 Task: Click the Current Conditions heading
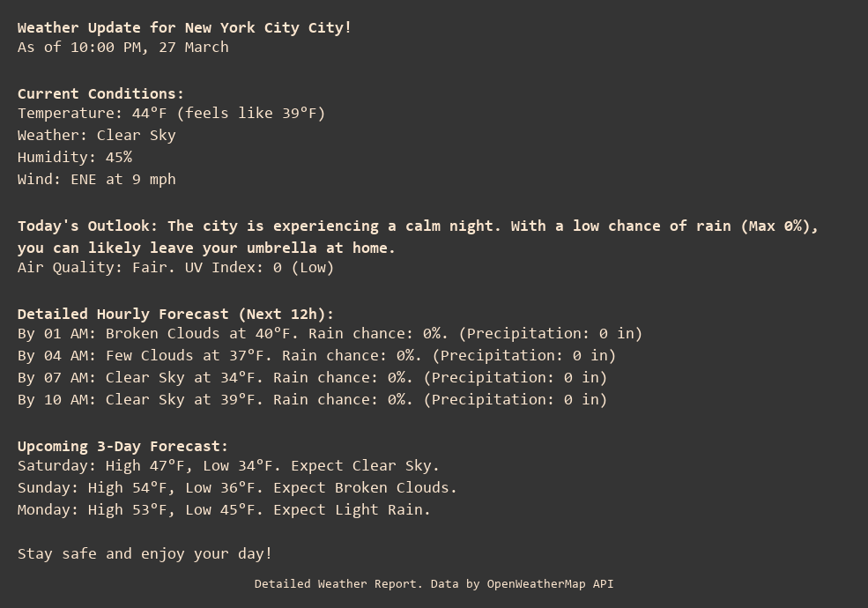100,93
